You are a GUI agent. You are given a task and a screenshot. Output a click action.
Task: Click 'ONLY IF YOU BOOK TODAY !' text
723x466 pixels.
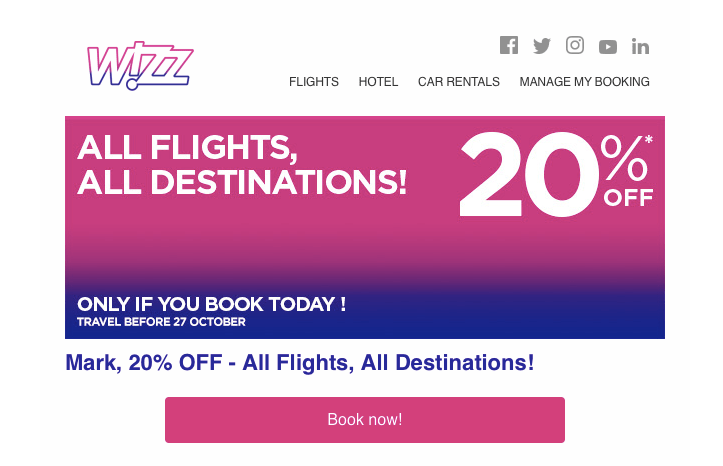point(211,304)
